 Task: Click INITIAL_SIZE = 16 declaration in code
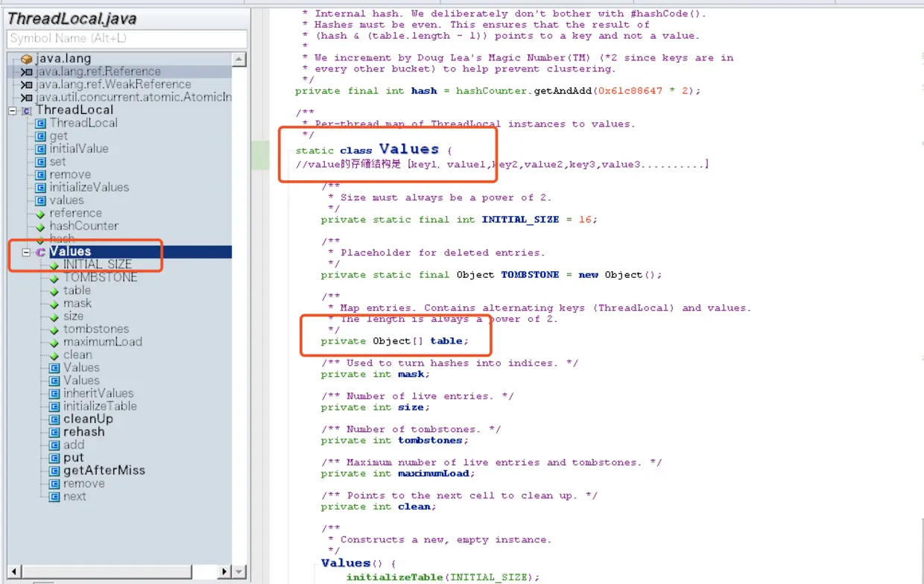pyautogui.click(x=459, y=220)
